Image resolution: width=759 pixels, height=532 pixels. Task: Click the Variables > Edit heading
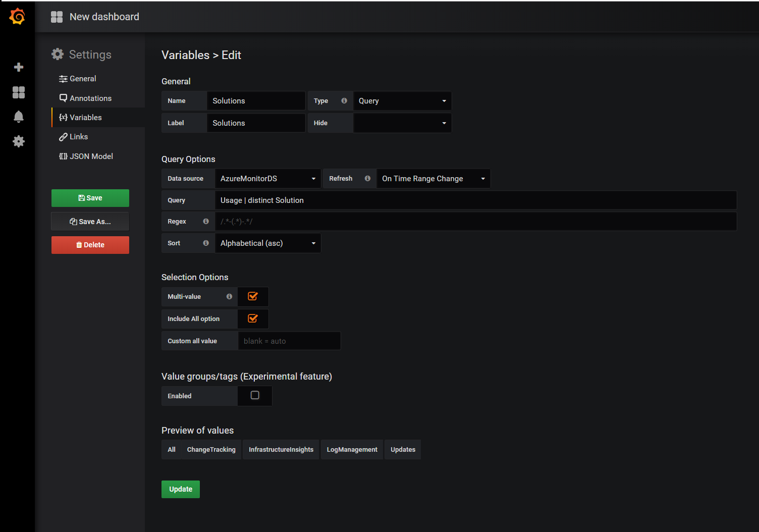click(201, 55)
